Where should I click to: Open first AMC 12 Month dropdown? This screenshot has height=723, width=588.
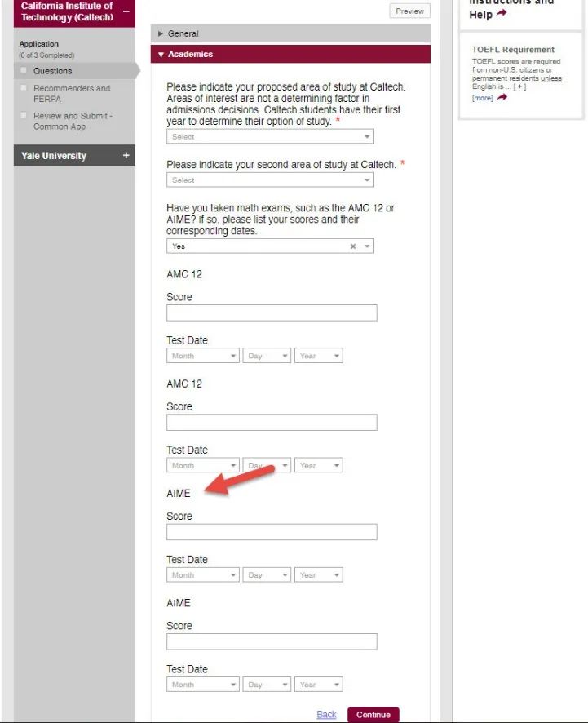(x=203, y=356)
